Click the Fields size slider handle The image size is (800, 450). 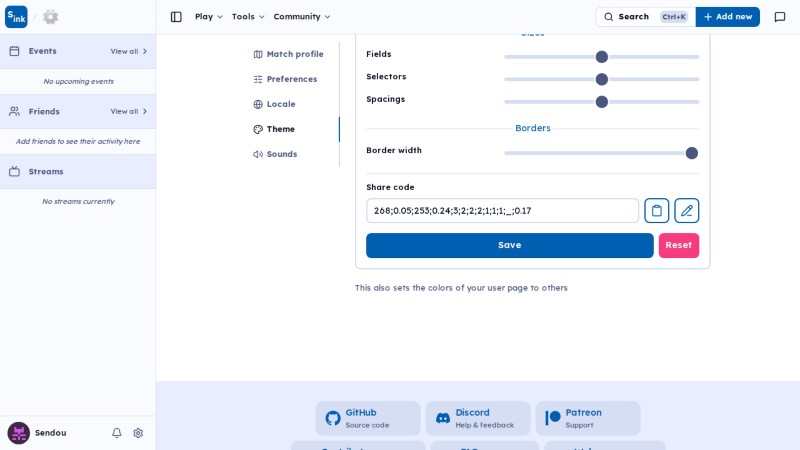click(602, 57)
